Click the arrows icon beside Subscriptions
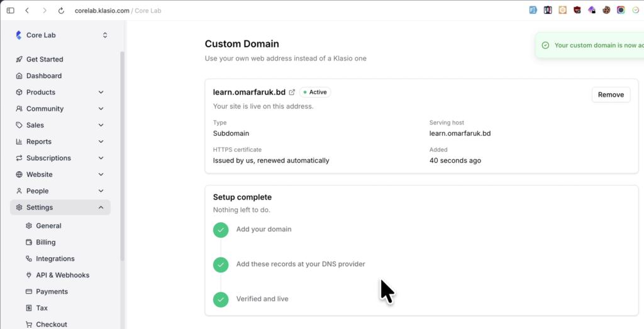This screenshot has width=644, height=329. click(x=19, y=158)
